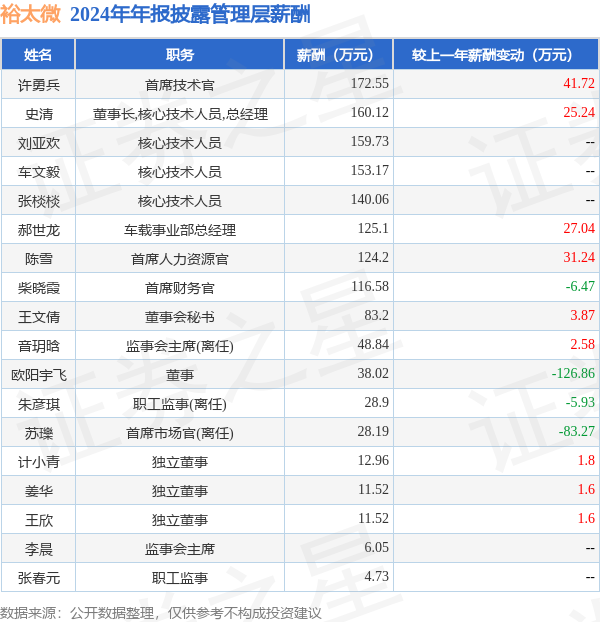Click the red change value 2.58
Viewport: 600px width, 622px height.
point(583,344)
